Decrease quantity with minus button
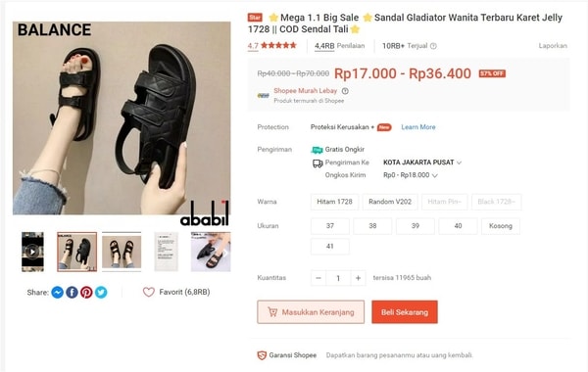Screen dimensions: 588x372 pyautogui.click(x=318, y=278)
